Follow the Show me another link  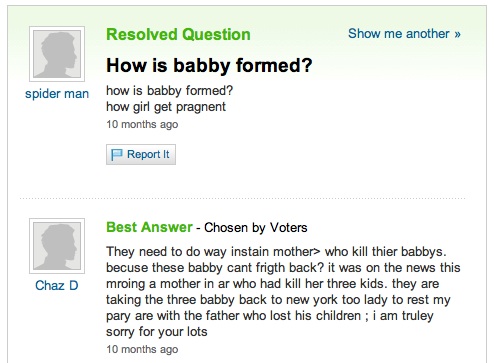click(x=404, y=34)
